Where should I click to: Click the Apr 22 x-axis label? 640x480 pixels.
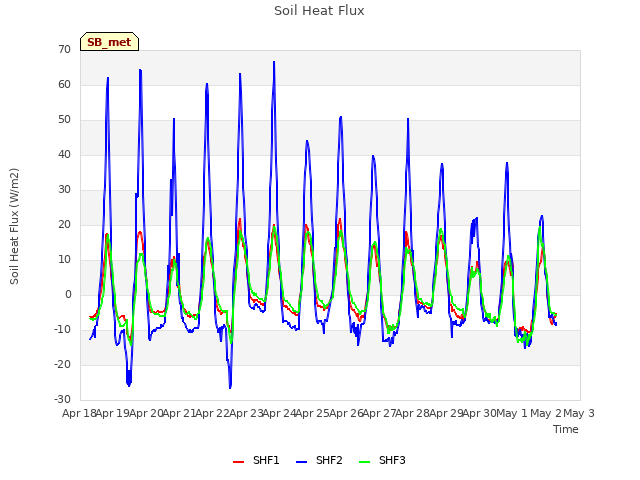[x=213, y=413]
